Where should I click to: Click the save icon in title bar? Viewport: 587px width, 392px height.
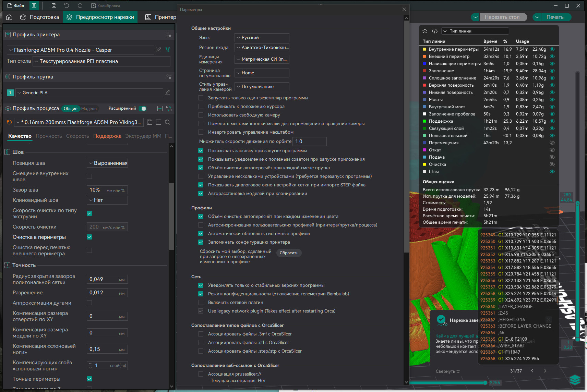[54, 6]
